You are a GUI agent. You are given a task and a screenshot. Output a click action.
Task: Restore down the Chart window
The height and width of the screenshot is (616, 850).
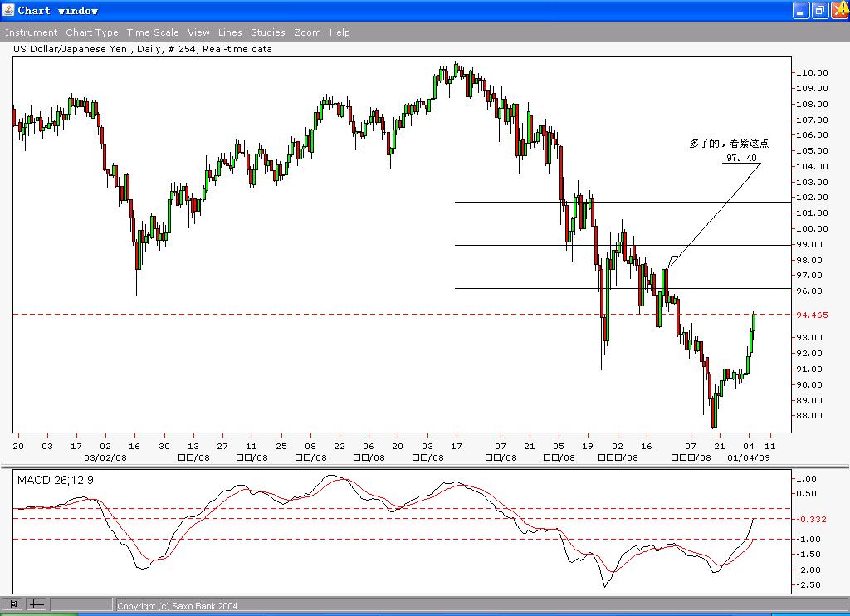point(820,10)
